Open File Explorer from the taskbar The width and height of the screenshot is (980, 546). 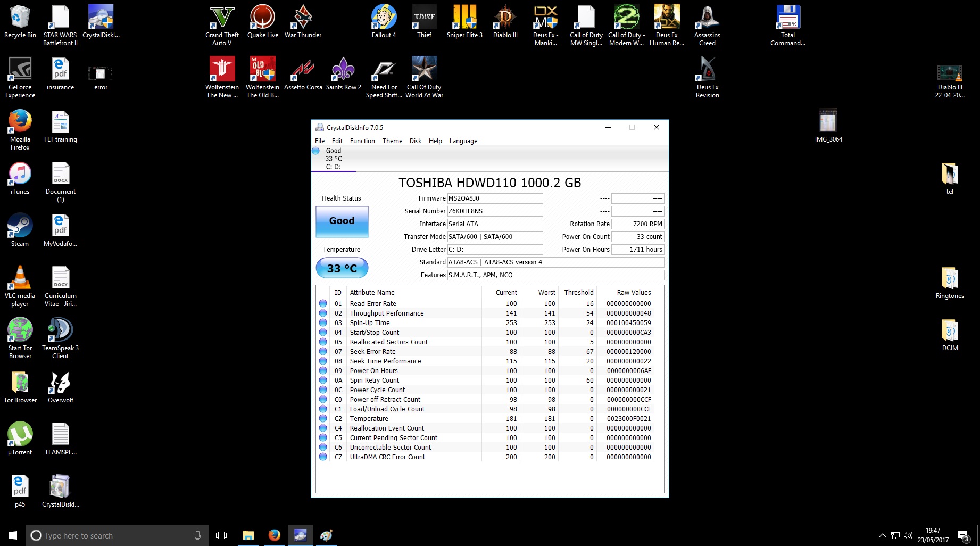tap(248, 535)
